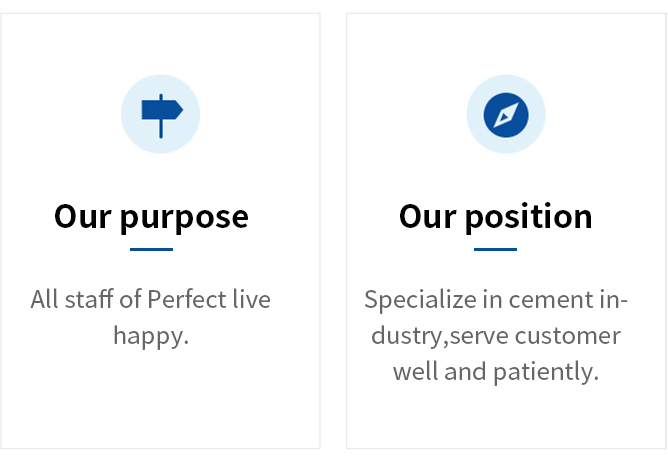Select text 'All staff of Perfect live'
The image size is (668, 468).
(150, 299)
